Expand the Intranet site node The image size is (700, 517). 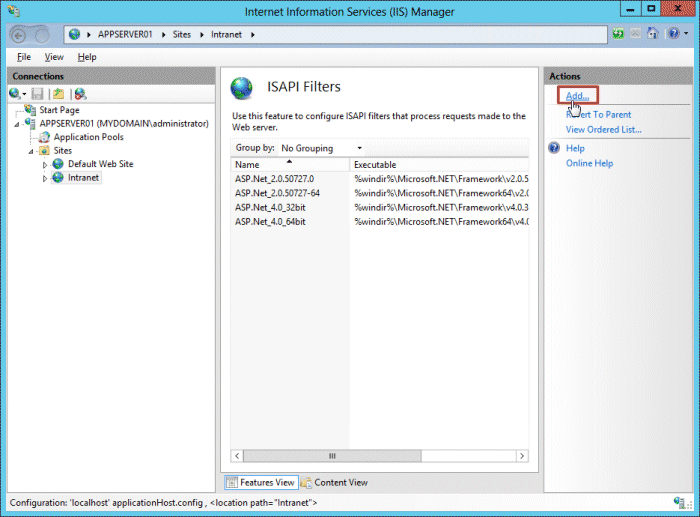pyautogui.click(x=45, y=179)
